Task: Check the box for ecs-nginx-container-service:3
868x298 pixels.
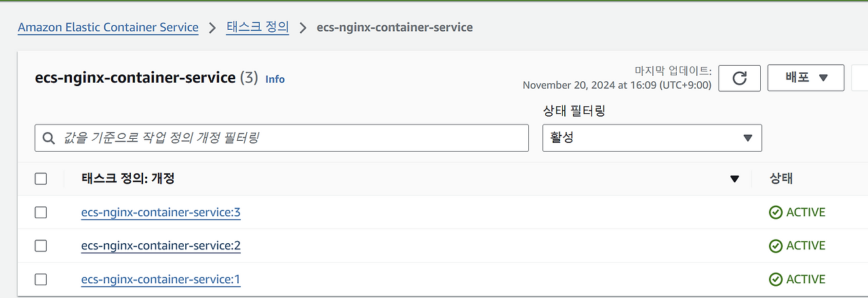Action: pyautogui.click(x=41, y=213)
